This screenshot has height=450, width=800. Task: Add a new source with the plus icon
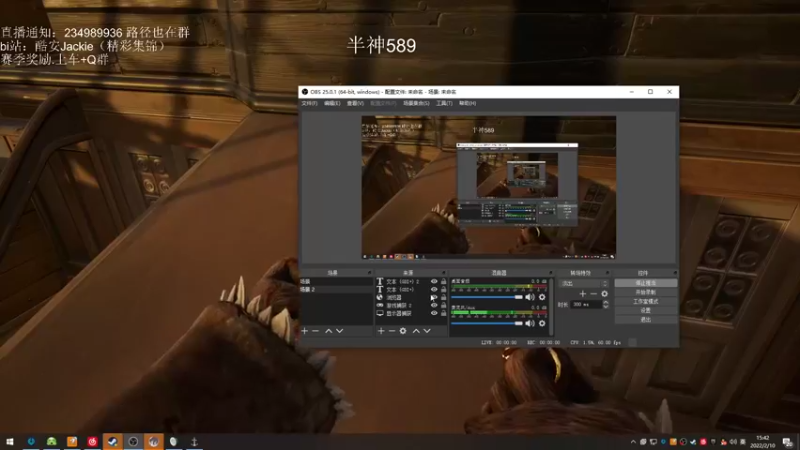coord(381,331)
